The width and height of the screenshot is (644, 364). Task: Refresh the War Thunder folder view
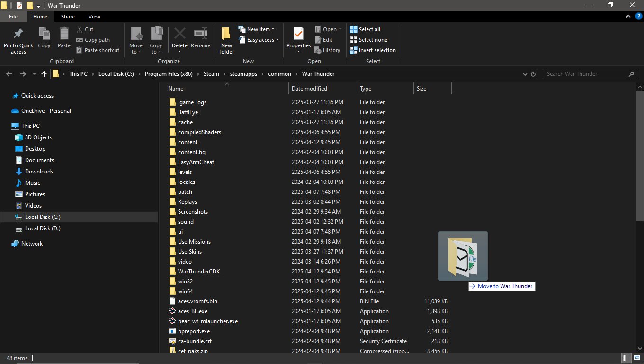click(x=534, y=74)
